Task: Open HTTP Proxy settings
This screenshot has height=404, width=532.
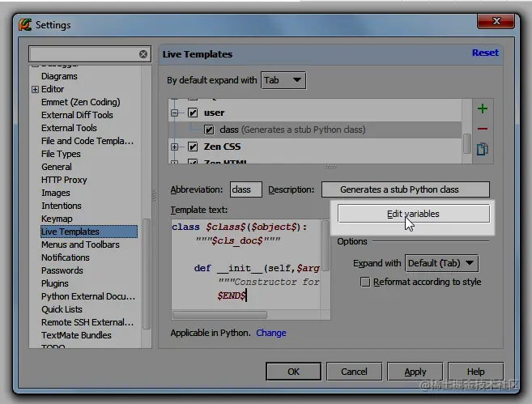Action: click(64, 180)
